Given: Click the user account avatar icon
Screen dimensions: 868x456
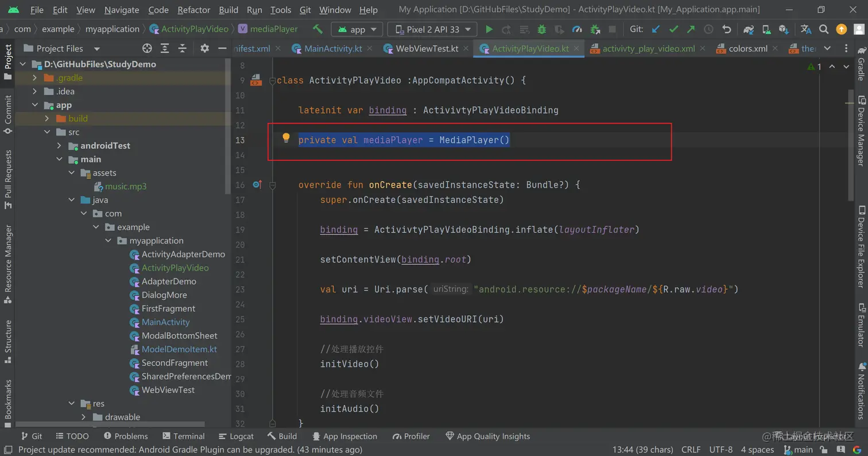Looking at the screenshot, I should (x=859, y=29).
